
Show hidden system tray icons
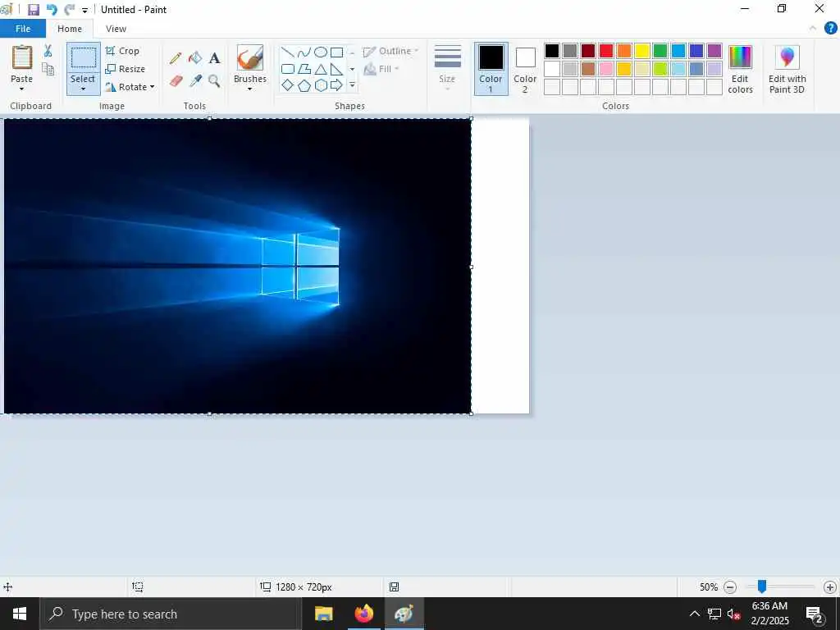point(694,614)
